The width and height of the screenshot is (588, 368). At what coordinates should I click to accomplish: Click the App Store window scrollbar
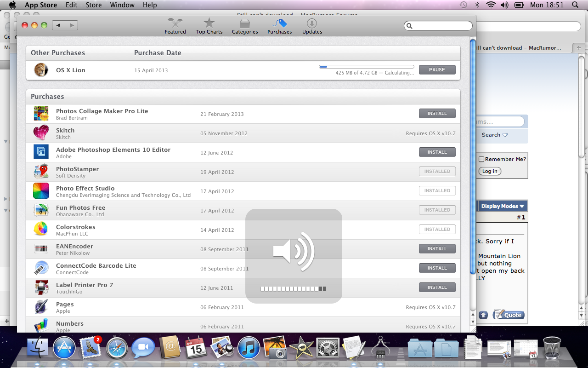pyautogui.click(x=473, y=156)
